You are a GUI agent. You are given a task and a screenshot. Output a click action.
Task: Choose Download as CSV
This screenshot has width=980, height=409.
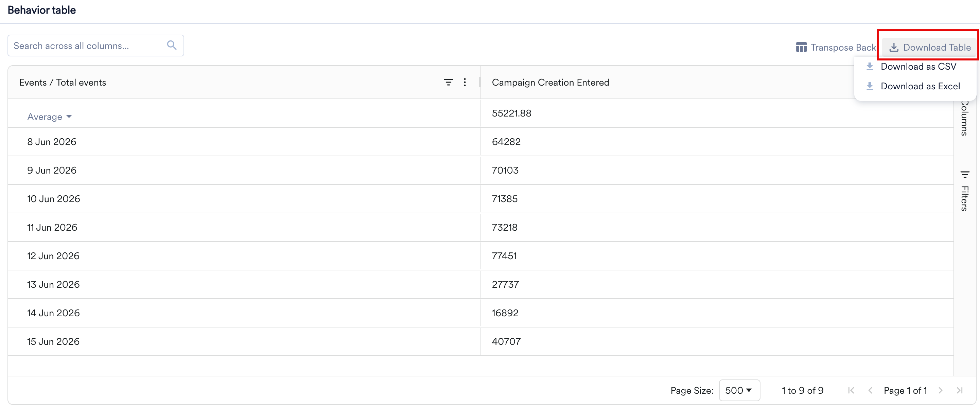(915, 66)
